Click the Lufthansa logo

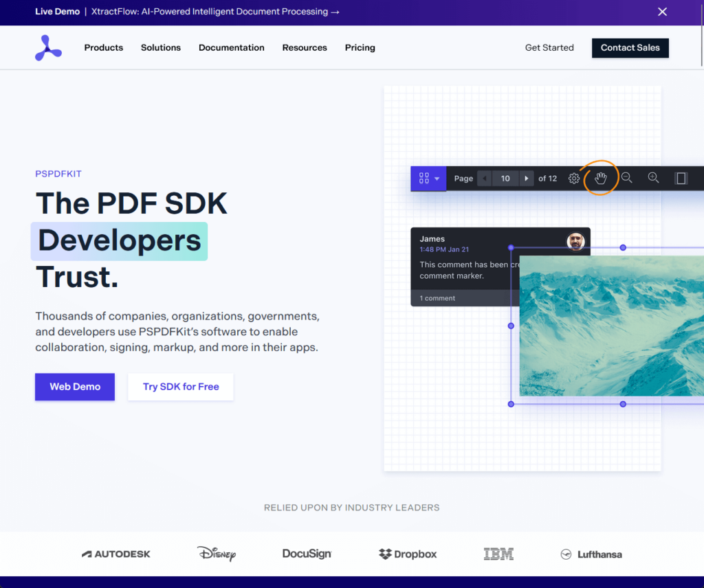[591, 554]
